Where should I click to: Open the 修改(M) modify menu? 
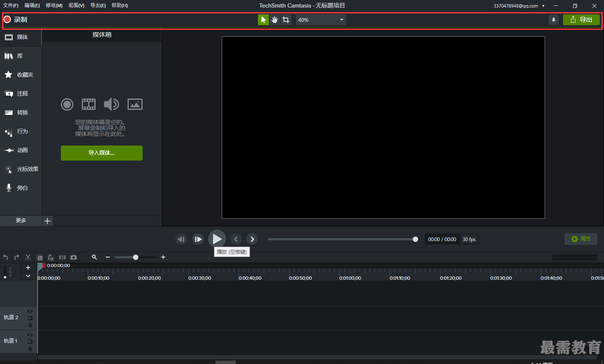click(x=54, y=5)
